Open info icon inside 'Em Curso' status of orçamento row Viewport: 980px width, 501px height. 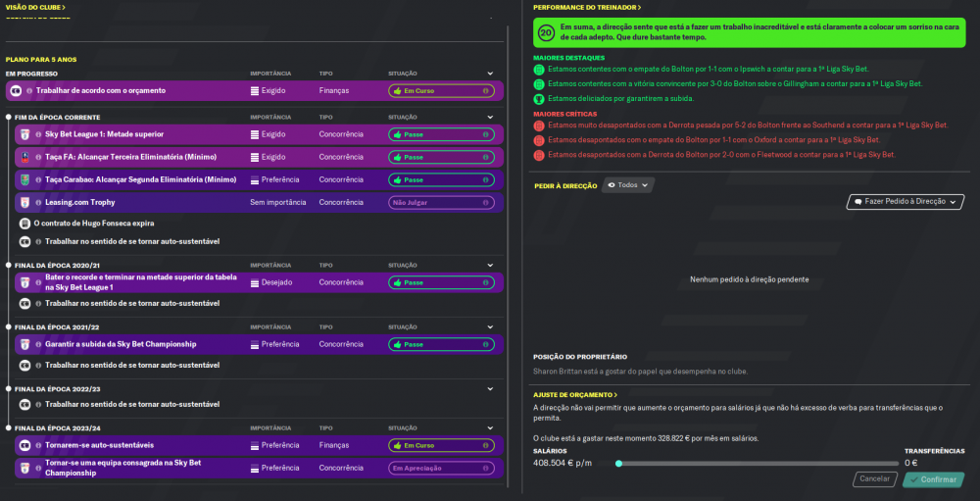click(486, 91)
